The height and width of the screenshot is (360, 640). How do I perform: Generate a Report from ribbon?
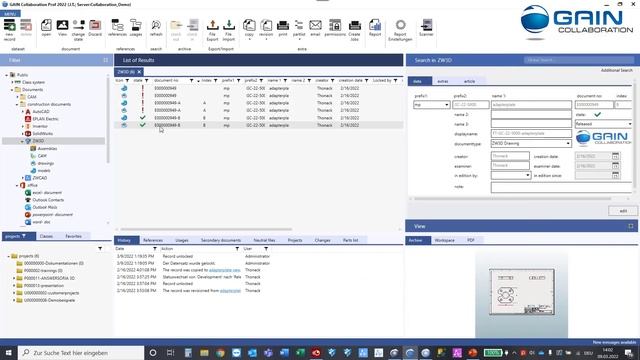375,28
